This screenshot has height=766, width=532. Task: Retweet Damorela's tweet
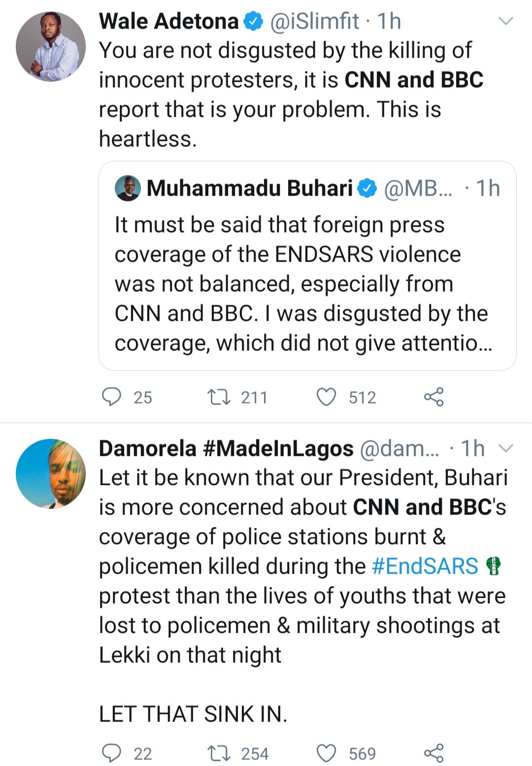219,753
